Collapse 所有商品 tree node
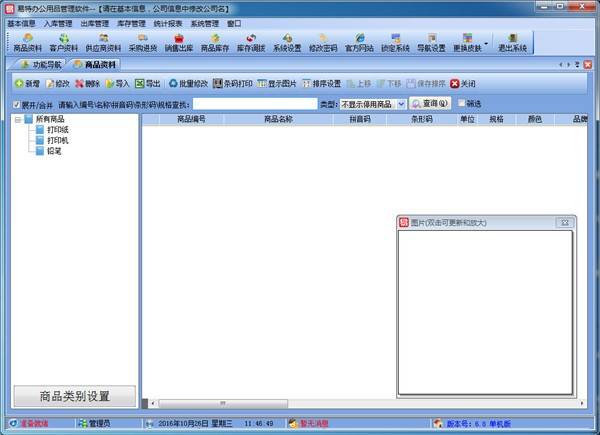The image size is (600, 435). pos(18,119)
